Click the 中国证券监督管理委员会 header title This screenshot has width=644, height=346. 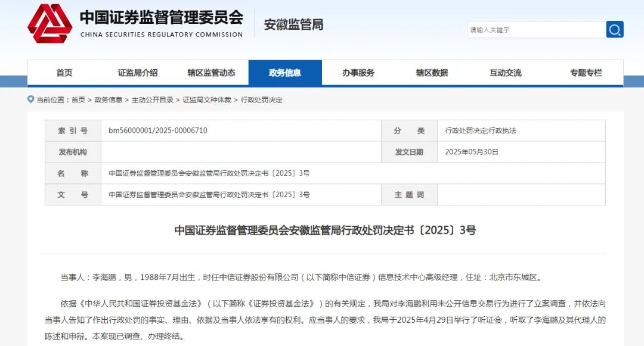(x=162, y=17)
